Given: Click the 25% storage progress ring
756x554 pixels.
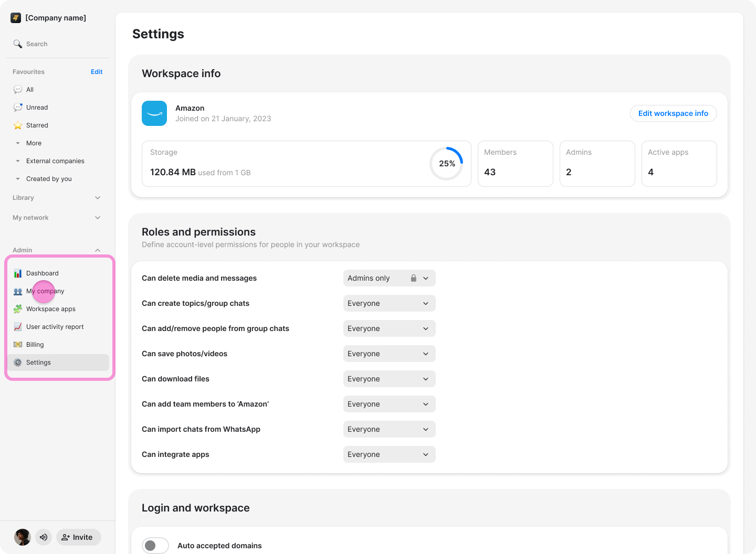Looking at the screenshot, I should [x=446, y=164].
